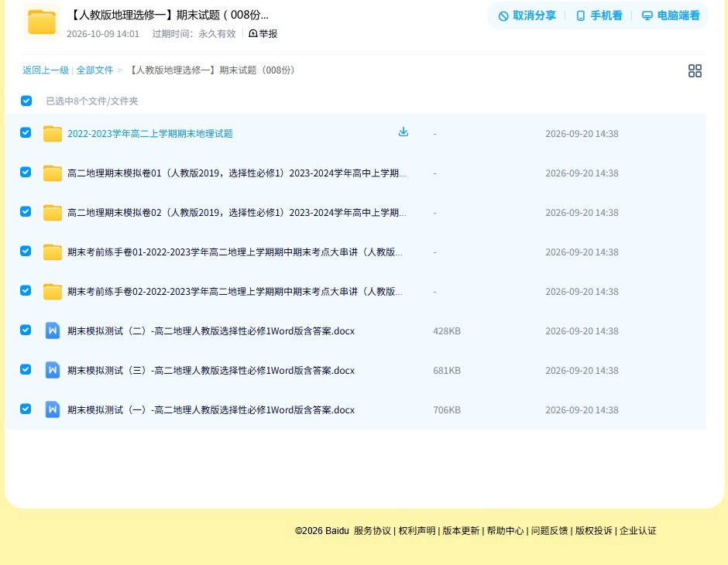The image size is (728, 565).
Task: Click 版权投诉 footer link
Action: pos(594,531)
